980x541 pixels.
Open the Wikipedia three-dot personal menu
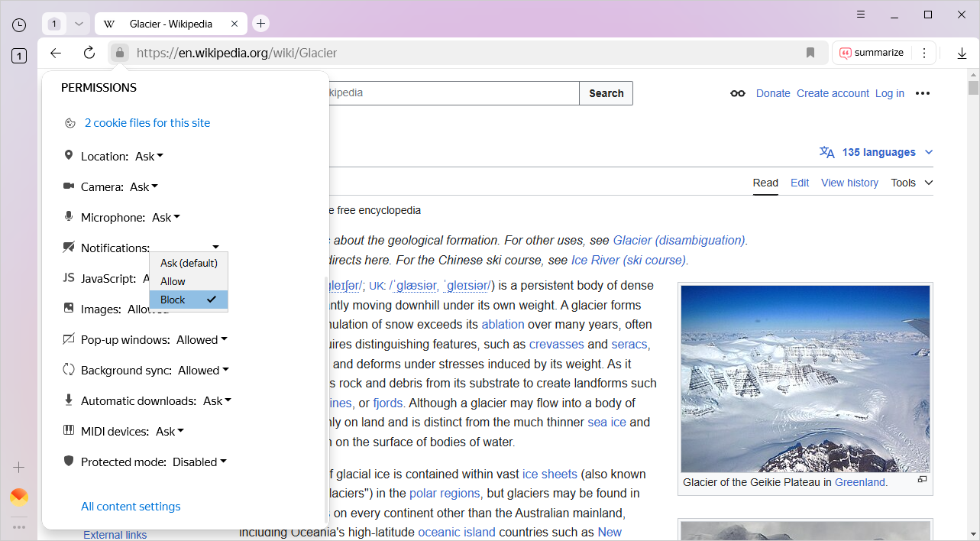[x=923, y=93]
